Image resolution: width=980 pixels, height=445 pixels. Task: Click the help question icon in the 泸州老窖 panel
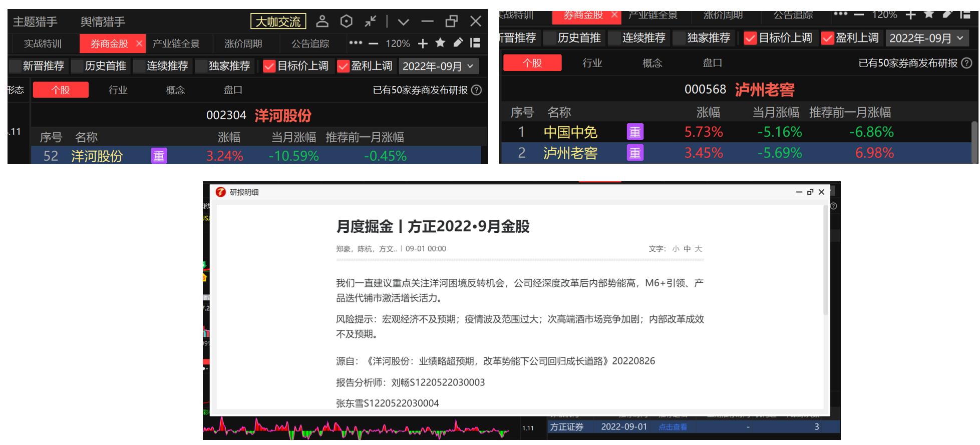tap(967, 63)
